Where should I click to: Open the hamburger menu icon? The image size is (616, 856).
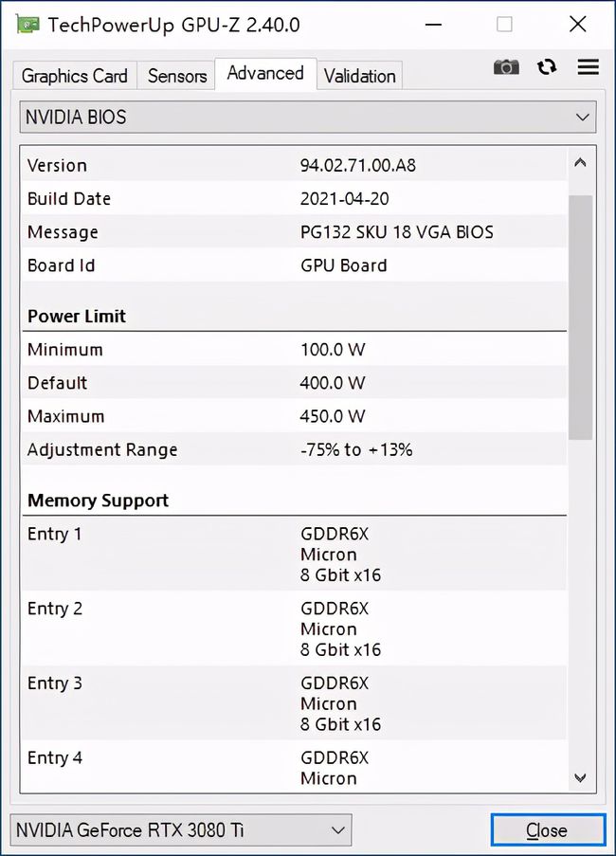[588, 67]
